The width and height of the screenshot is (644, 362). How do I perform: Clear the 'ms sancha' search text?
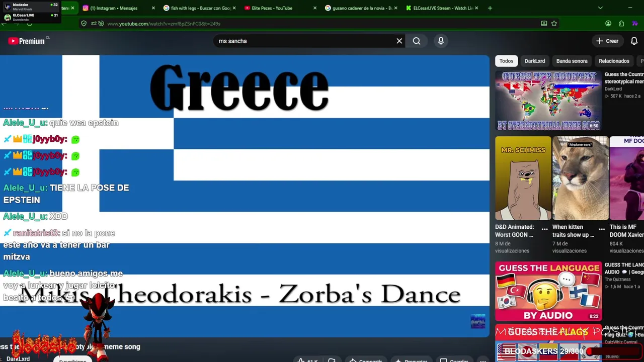[x=399, y=41]
